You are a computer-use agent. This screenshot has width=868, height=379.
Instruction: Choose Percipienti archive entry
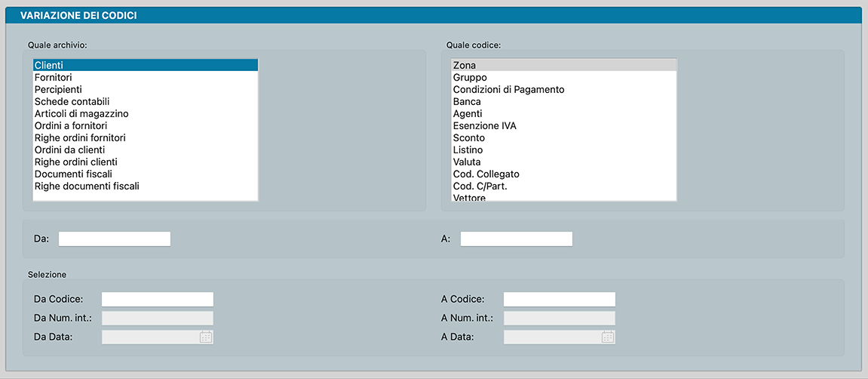coord(58,90)
